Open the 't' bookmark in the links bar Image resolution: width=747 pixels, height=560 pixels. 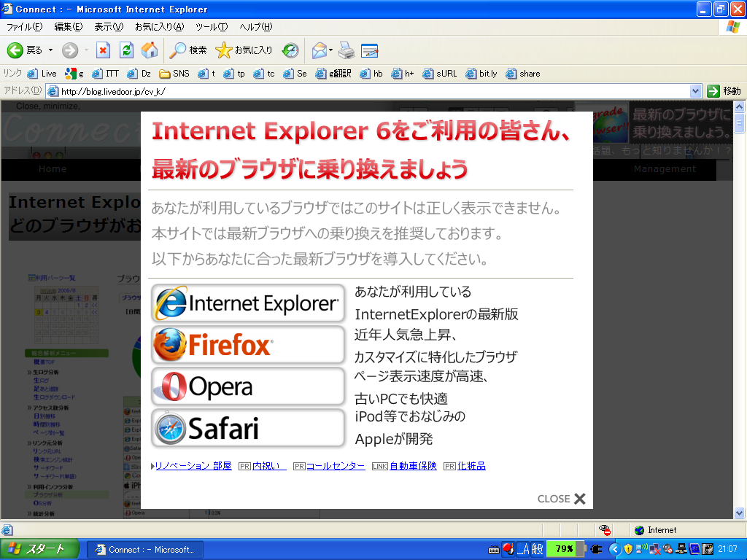(x=206, y=74)
